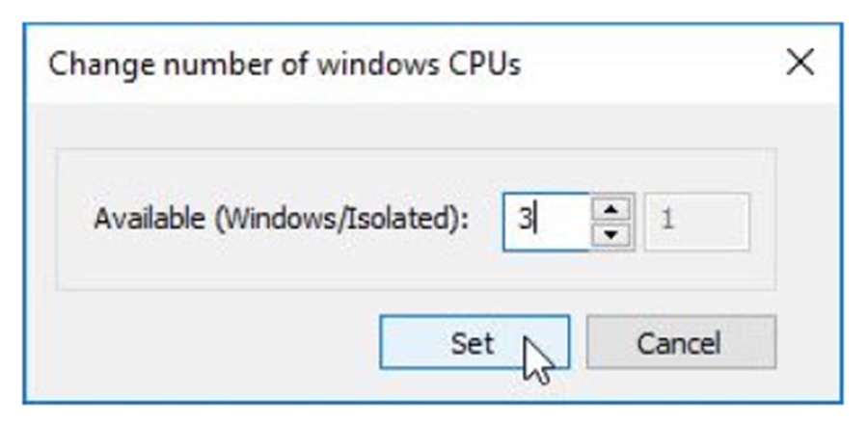Dismiss the dialog using Cancel
Image resolution: width=868 pixels, height=423 pixels.
680,342
